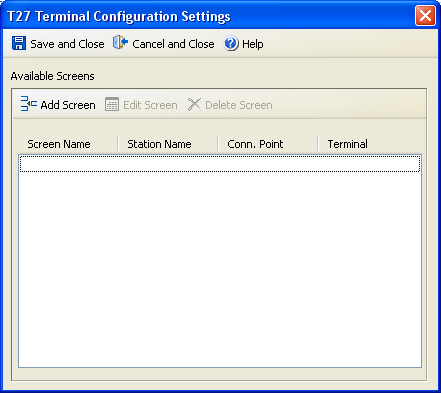
Task: Open Help from the toolbar text
Action: point(253,44)
